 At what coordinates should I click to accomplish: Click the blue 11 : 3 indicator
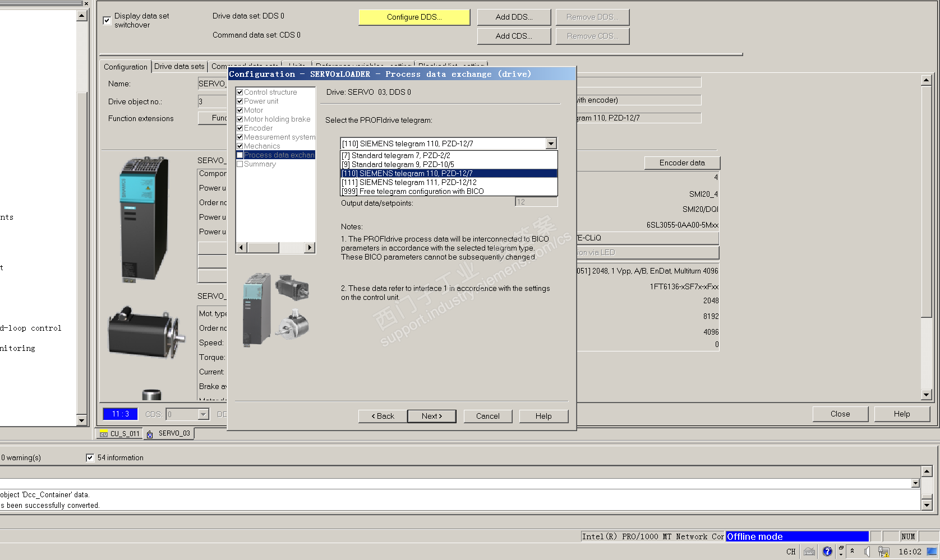pyautogui.click(x=121, y=414)
